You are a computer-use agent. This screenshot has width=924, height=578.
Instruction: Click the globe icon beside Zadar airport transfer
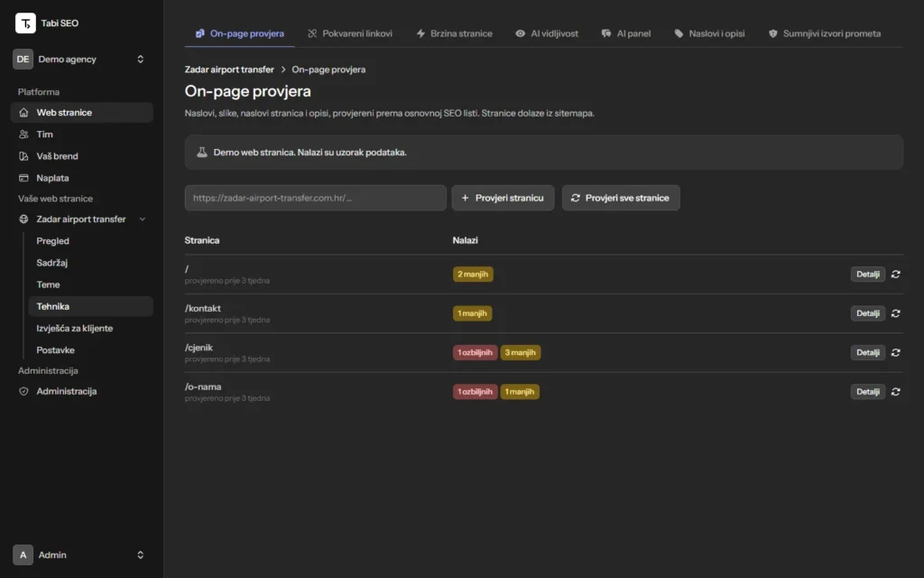[x=23, y=219]
